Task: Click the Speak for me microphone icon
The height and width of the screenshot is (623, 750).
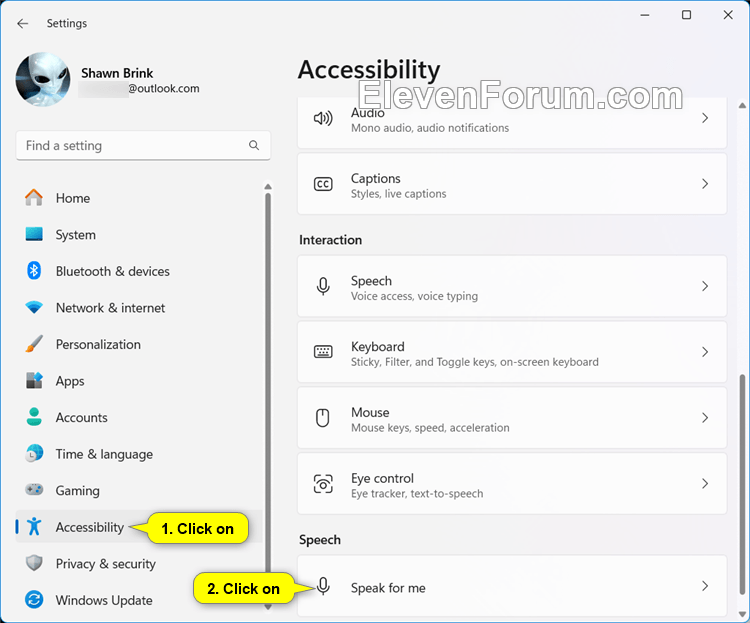Action: (x=323, y=586)
